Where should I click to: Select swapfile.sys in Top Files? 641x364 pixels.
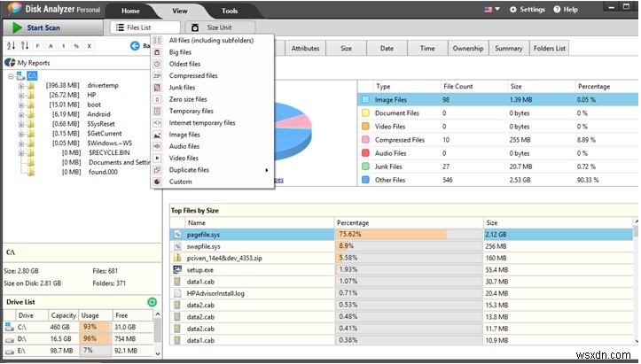402,246
